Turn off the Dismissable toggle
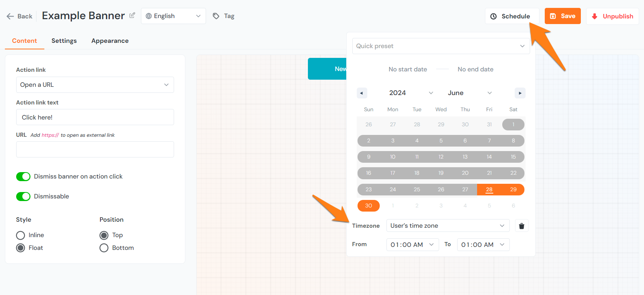Viewport: 644px width, 295px height. (23, 197)
